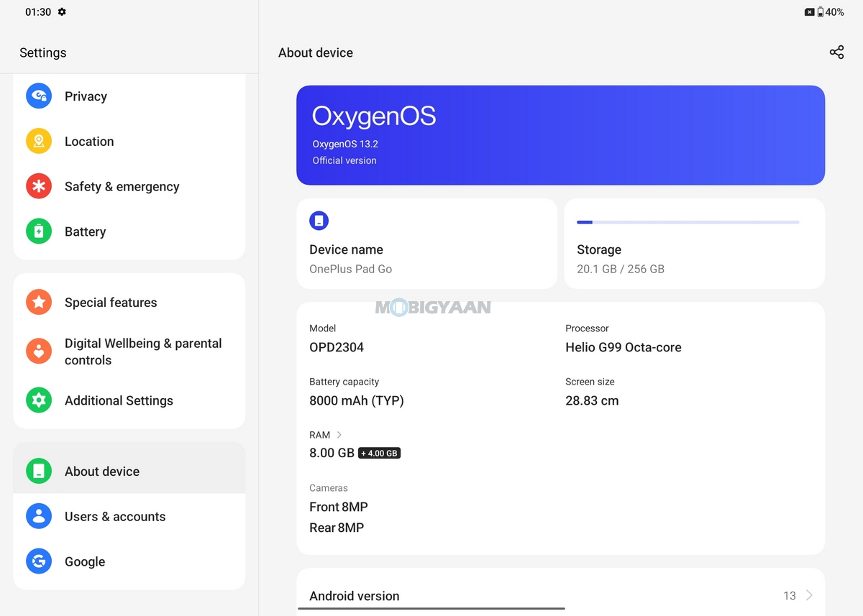The height and width of the screenshot is (616, 863).
Task: Open Safety & emergency settings
Action: coord(129,186)
